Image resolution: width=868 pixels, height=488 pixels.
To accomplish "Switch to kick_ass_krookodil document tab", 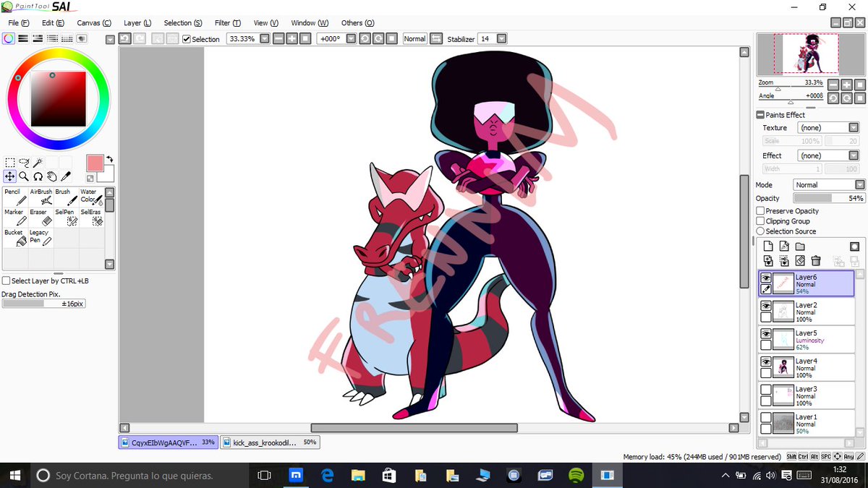I will [269, 442].
